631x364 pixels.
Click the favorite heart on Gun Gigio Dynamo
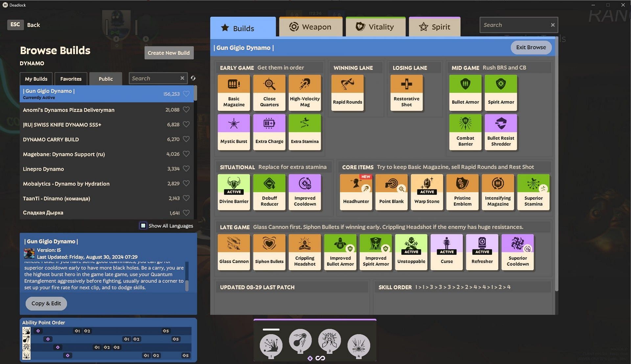186,94
